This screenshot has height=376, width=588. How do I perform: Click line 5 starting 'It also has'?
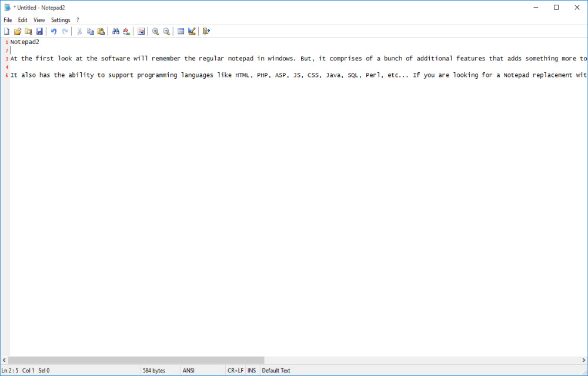pyautogui.click(x=299, y=75)
